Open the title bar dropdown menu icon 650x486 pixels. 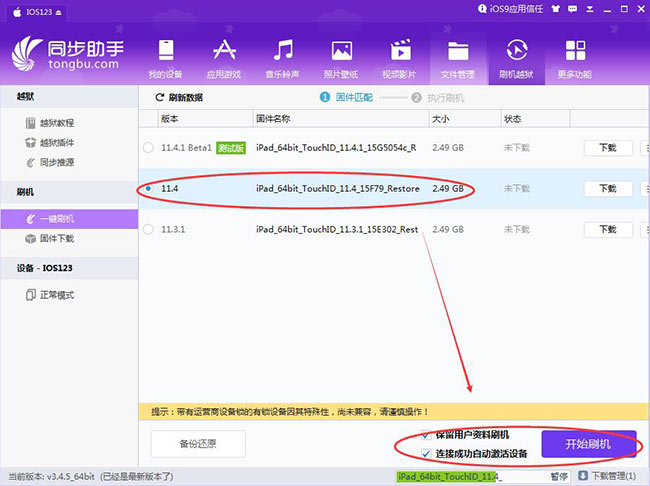coord(590,9)
